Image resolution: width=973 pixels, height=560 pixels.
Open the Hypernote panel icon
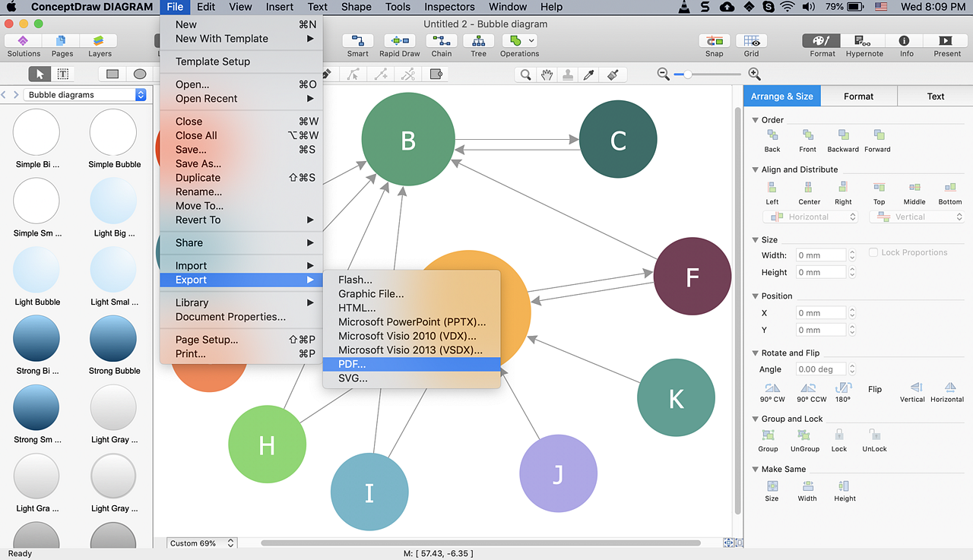pos(864,42)
